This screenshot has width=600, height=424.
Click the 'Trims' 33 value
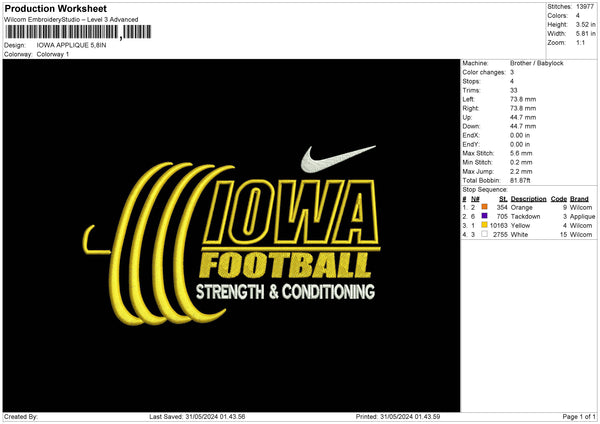pos(514,90)
